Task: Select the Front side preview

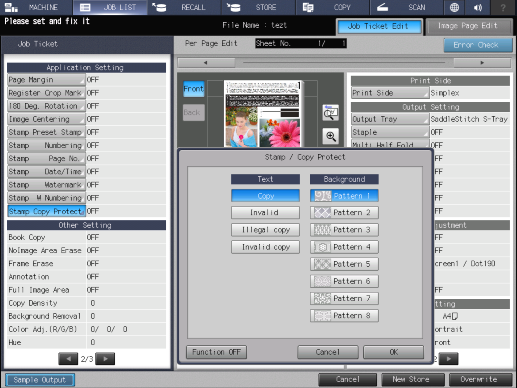Action: click(194, 89)
